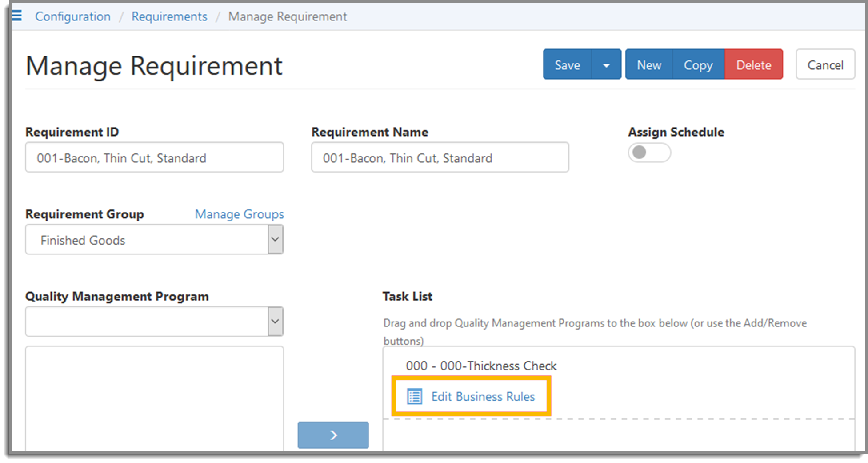
Task: Expand the Quality Management Program dropdown
Action: 276,321
